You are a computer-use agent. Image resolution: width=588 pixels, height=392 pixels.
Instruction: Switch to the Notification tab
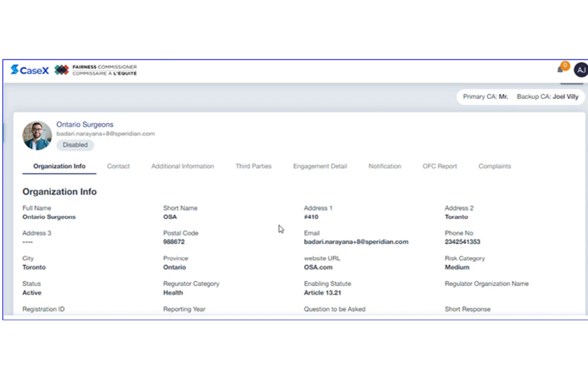point(385,166)
